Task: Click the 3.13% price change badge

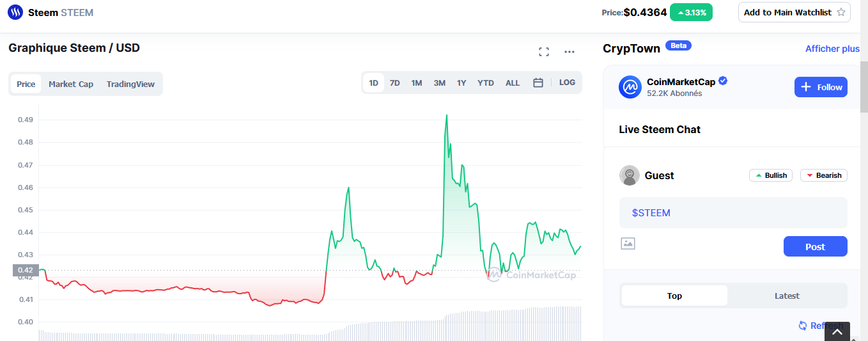Action: (691, 12)
